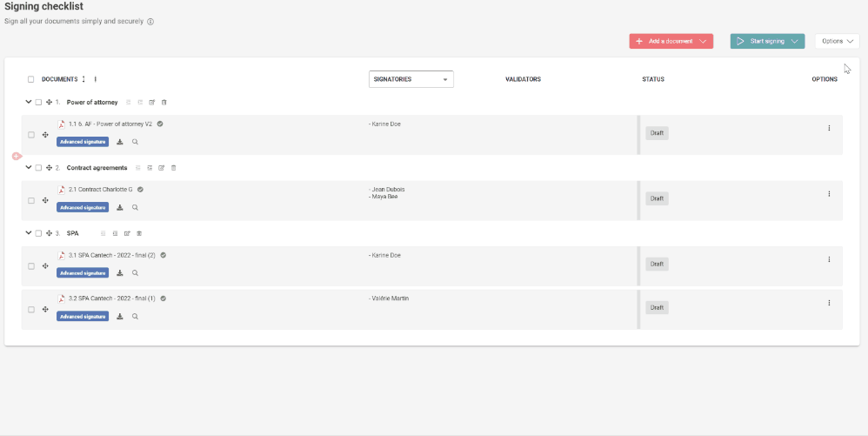
Task: Click the info icon beside the subtitle
Action: coord(150,22)
